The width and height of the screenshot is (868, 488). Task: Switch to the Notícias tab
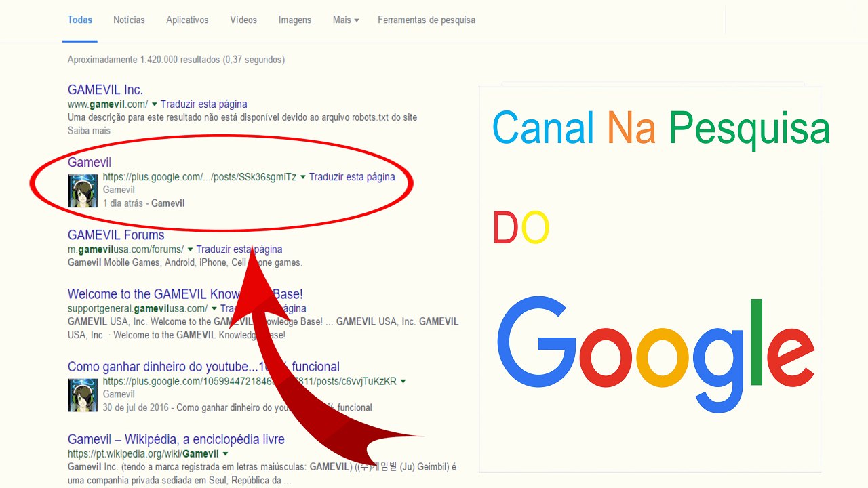129,20
